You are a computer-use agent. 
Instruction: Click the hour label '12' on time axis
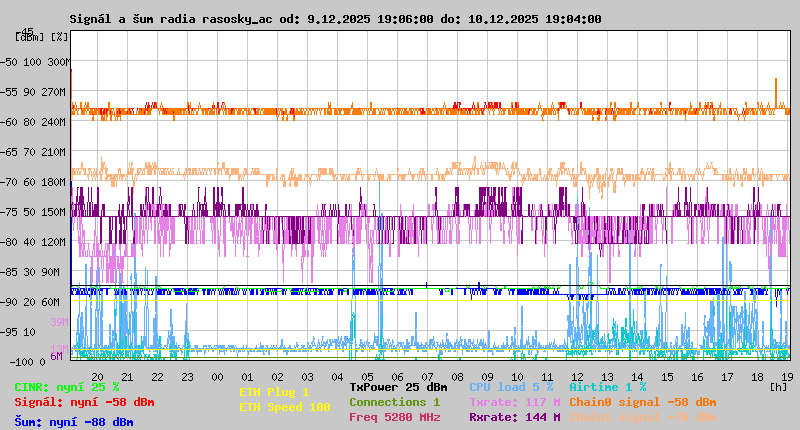(577, 377)
